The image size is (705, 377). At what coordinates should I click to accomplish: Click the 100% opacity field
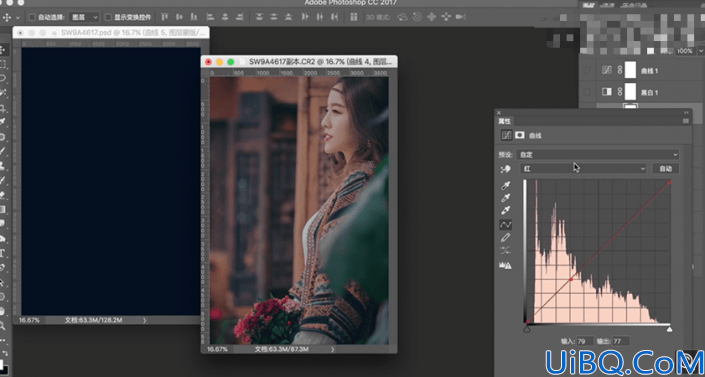click(x=685, y=51)
